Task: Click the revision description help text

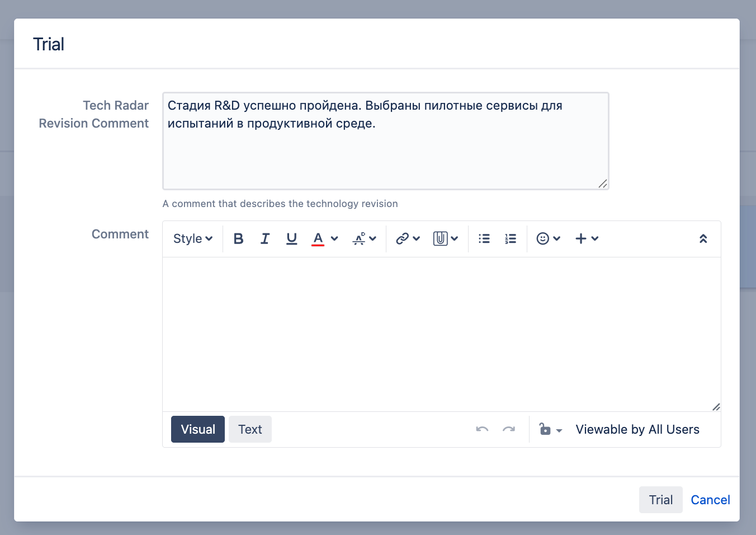Action: [280, 204]
